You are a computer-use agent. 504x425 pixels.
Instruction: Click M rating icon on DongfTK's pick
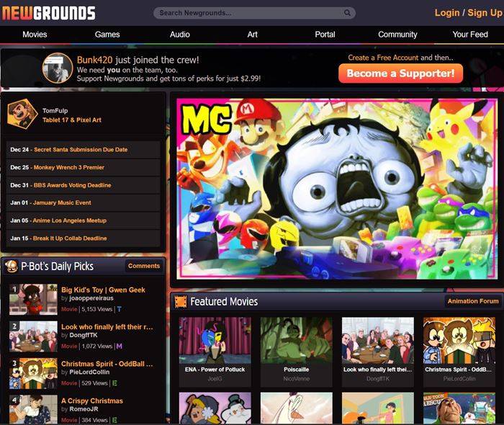pyautogui.click(x=120, y=346)
